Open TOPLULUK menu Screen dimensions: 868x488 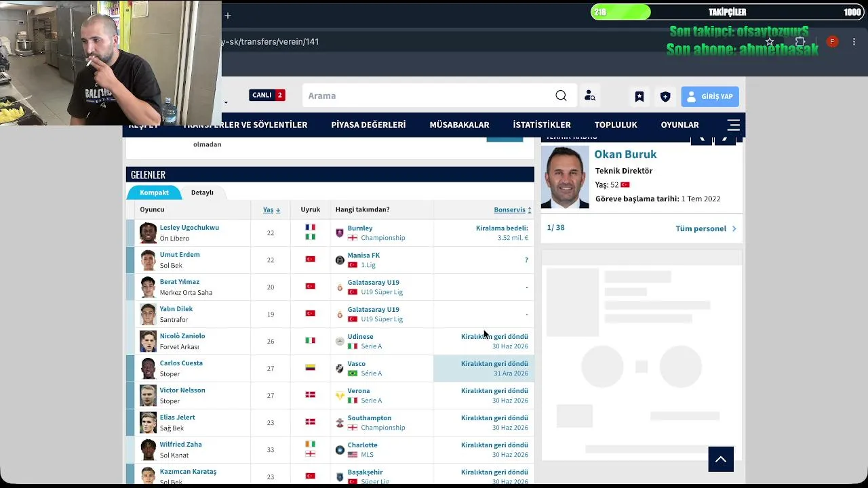click(x=616, y=125)
